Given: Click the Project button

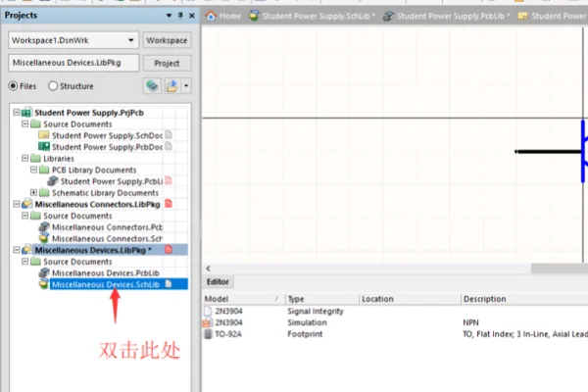Looking at the screenshot, I should point(167,63).
